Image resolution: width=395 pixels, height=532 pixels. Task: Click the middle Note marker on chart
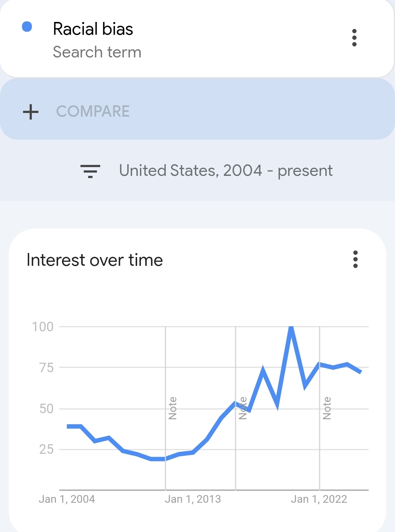243,408
